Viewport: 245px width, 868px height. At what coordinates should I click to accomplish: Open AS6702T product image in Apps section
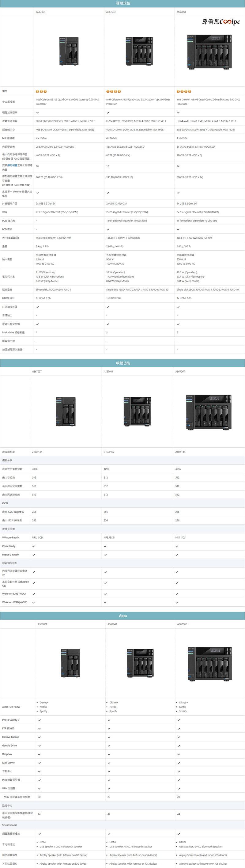coord(70,663)
